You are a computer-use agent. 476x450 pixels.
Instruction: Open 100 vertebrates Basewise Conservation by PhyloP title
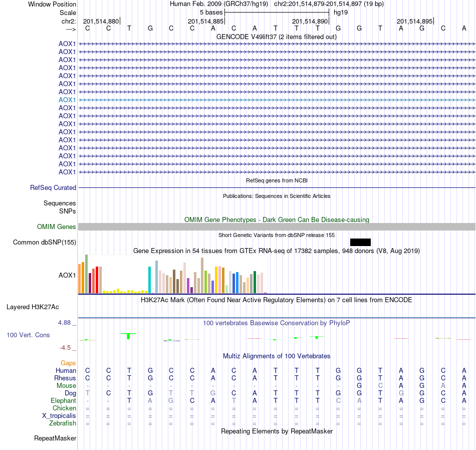276,323
